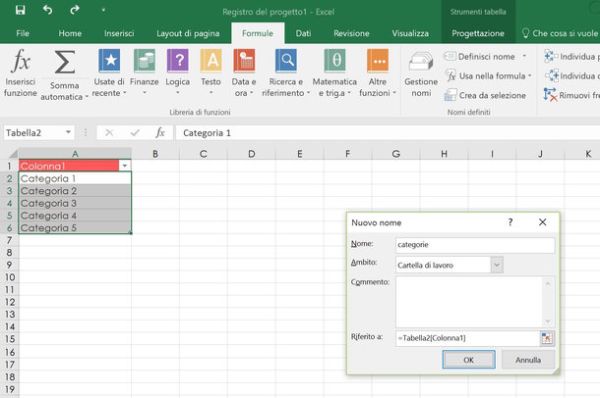Click Rimuovi frecce icon
Image resolution: width=600 pixels, height=398 pixels.
click(x=550, y=95)
